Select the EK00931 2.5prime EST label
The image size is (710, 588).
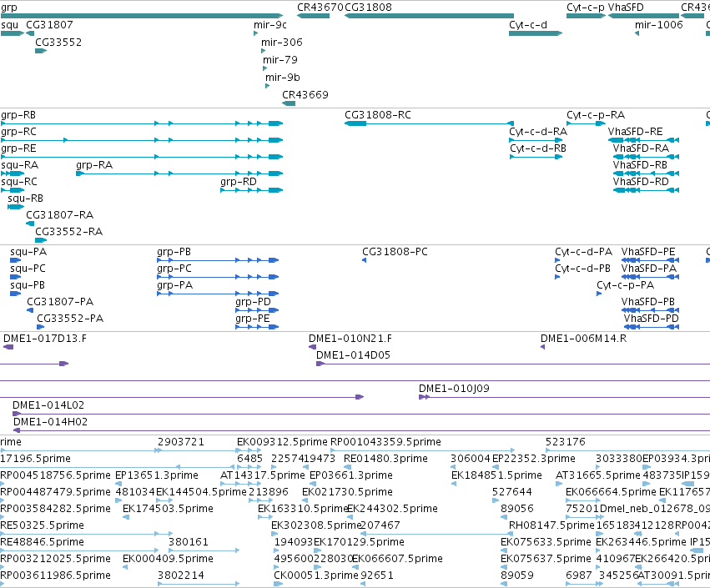pyautogui.click(x=282, y=442)
